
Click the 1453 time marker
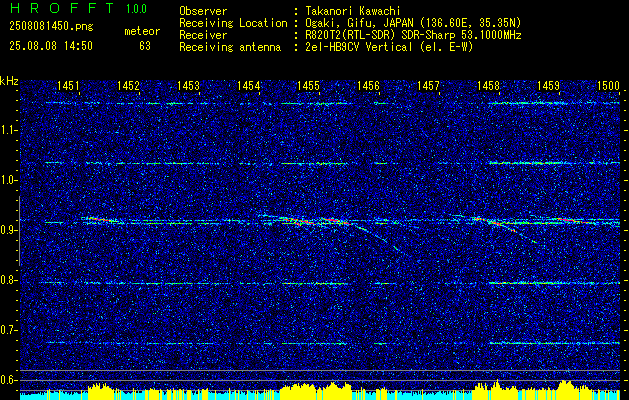pos(188,85)
